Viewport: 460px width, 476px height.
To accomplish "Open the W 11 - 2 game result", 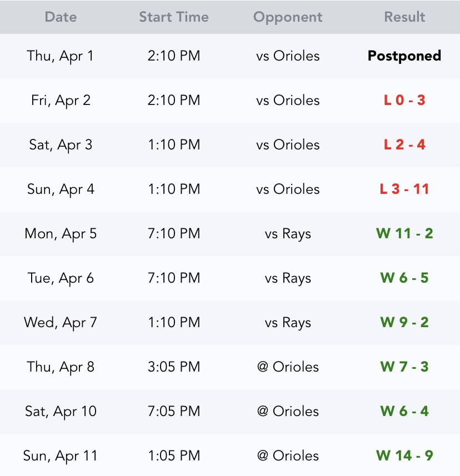I will click(x=404, y=233).
